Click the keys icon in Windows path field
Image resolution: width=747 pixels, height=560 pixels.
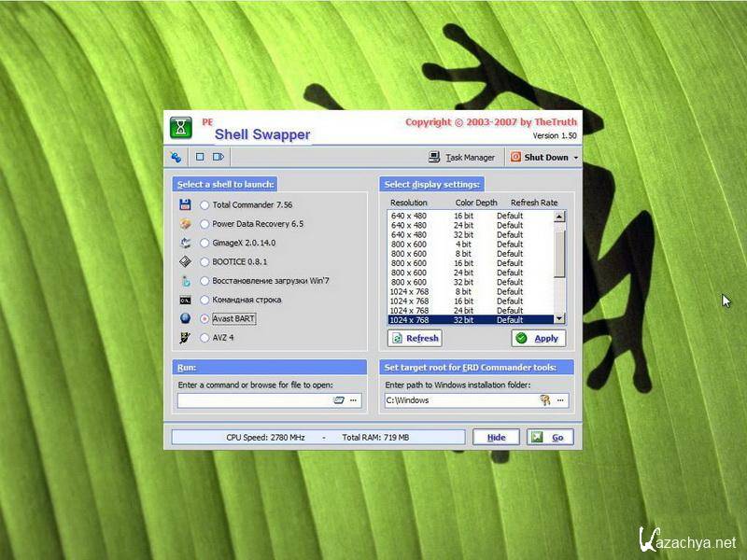pos(545,400)
